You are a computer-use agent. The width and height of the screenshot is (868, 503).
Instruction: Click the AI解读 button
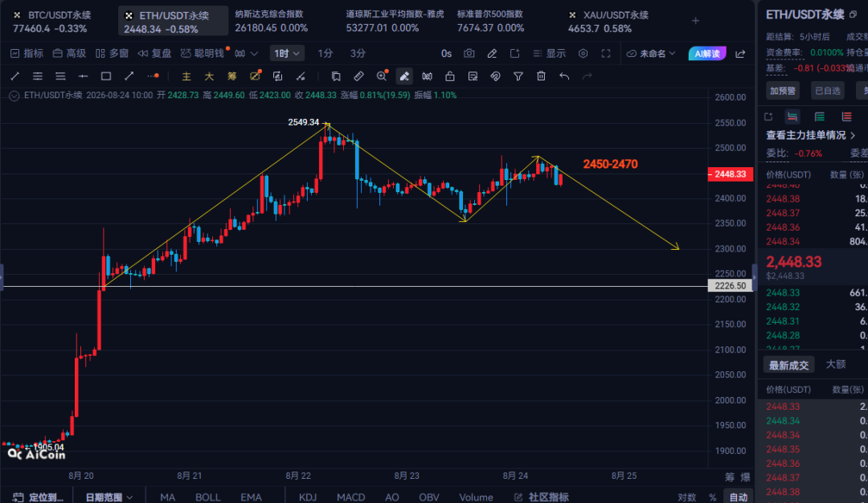pyautogui.click(x=707, y=54)
